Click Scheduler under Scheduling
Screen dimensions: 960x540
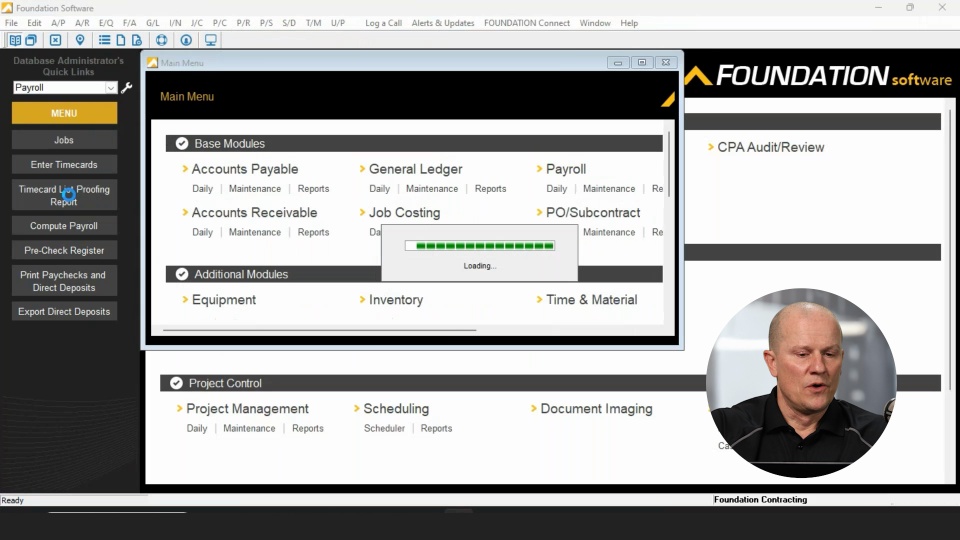(384, 428)
